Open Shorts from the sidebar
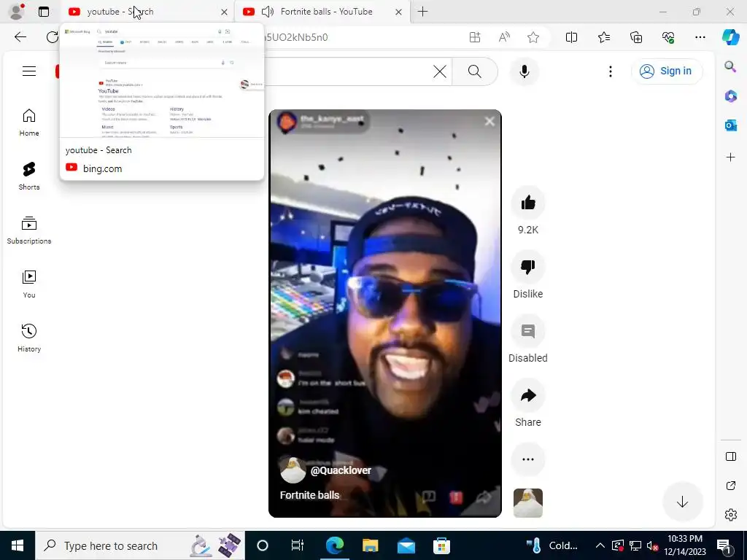 [29, 176]
